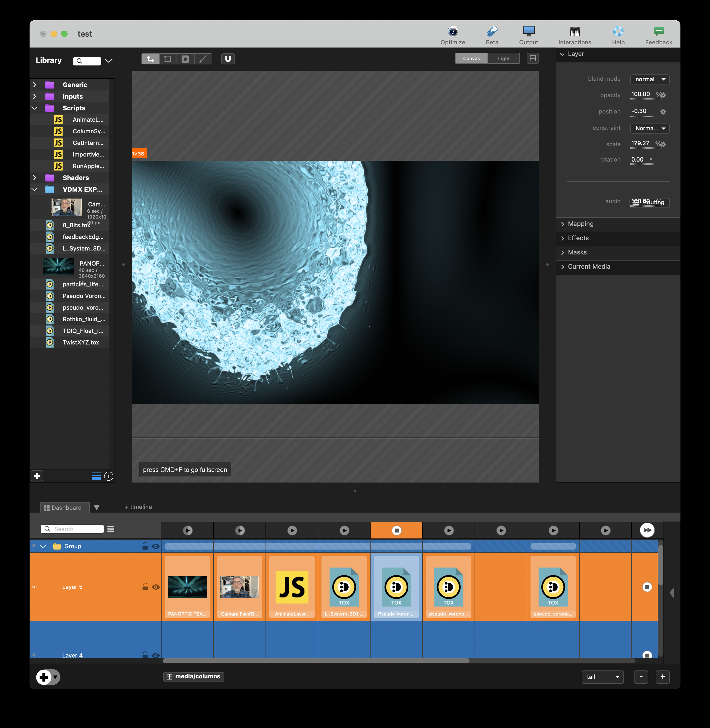Click the opacity settings gear icon
This screenshot has width=710, height=728.
click(x=663, y=96)
